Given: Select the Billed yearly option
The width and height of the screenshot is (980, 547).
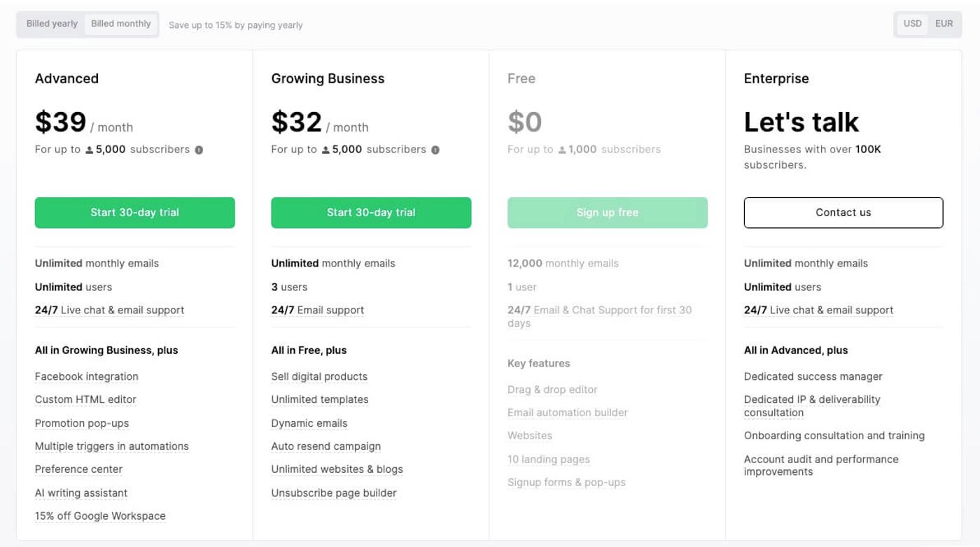Looking at the screenshot, I should [52, 24].
